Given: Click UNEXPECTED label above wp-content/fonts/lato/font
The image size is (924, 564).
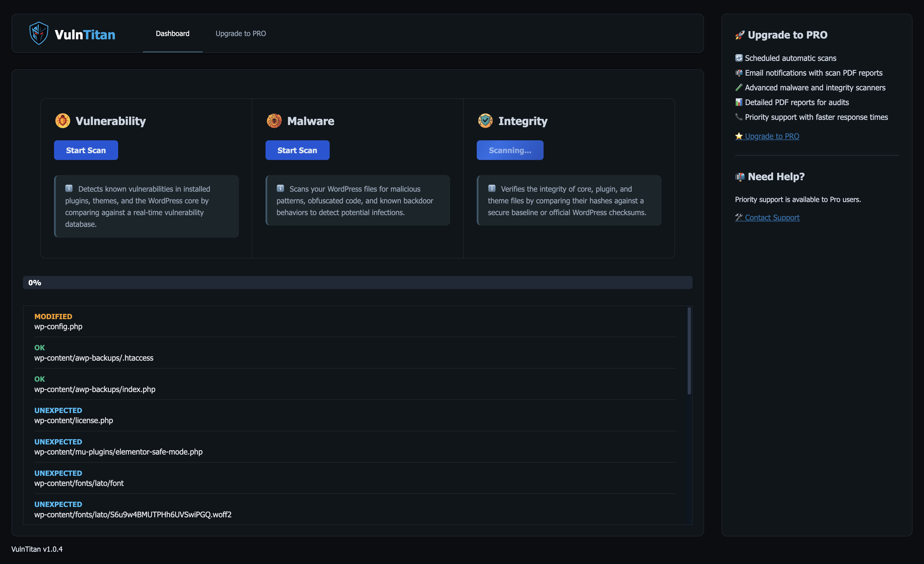Looking at the screenshot, I should [x=58, y=473].
